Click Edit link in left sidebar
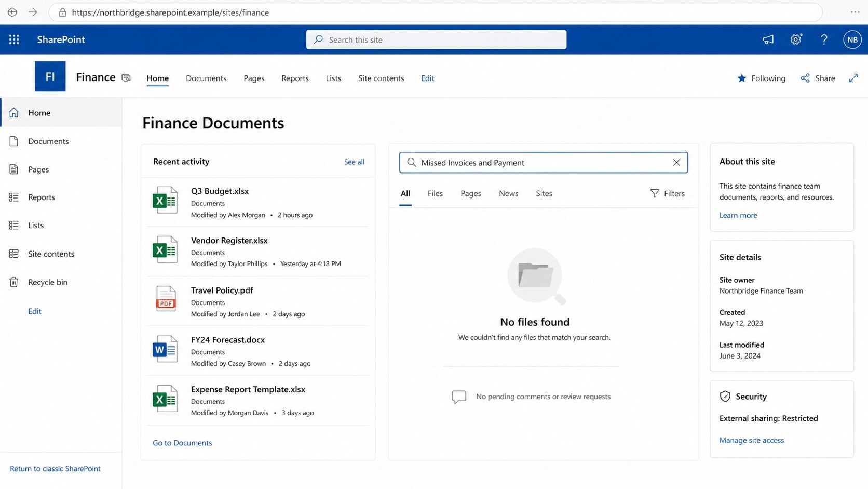 click(x=35, y=311)
